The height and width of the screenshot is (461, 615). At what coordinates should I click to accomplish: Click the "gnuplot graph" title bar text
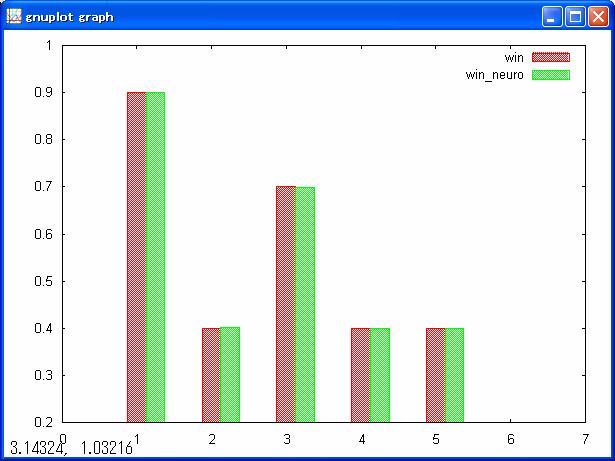(x=70, y=17)
